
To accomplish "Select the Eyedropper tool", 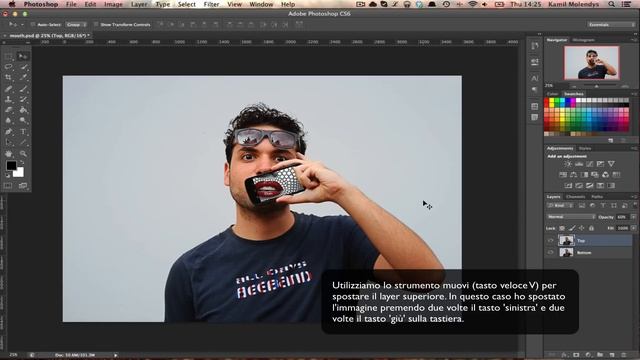I will 23,77.
